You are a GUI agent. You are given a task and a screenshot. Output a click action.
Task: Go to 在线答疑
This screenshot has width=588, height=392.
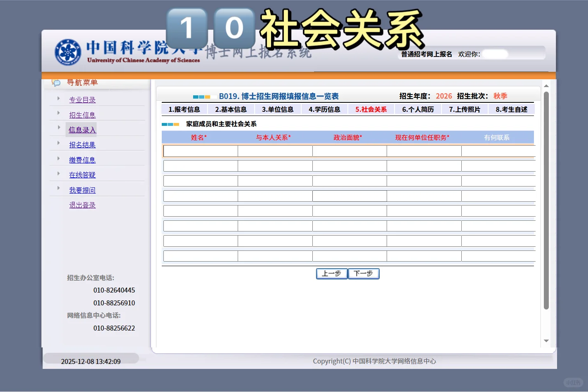83,175
